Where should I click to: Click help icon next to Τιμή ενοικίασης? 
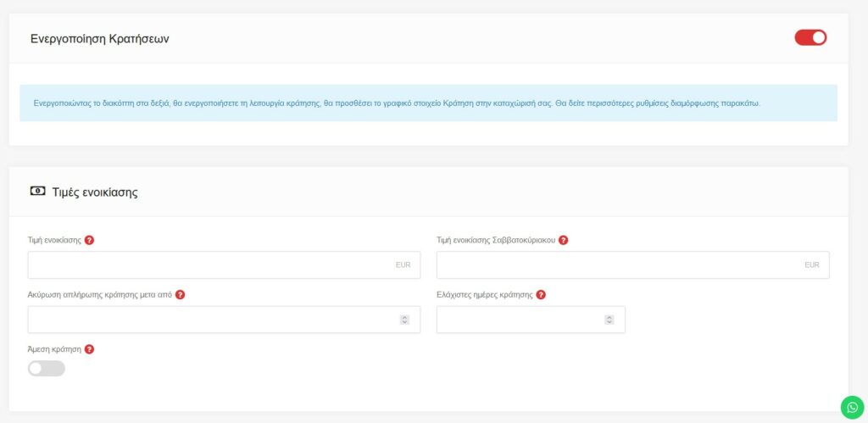point(90,240)
